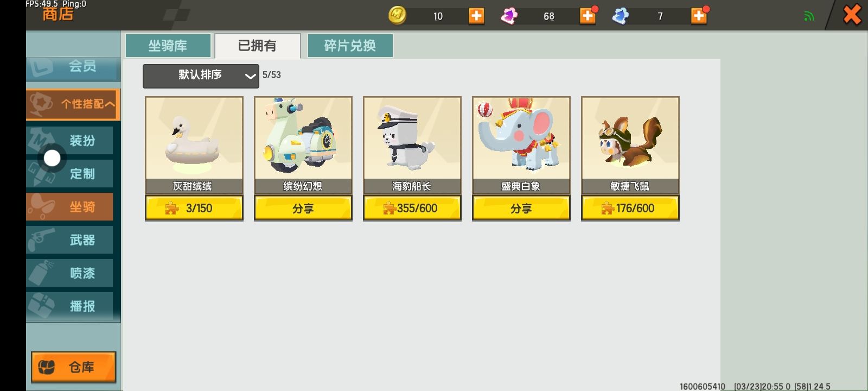Click the blue gem currency icon
This screenshot has height=391, width=868.
coord(620,16)
